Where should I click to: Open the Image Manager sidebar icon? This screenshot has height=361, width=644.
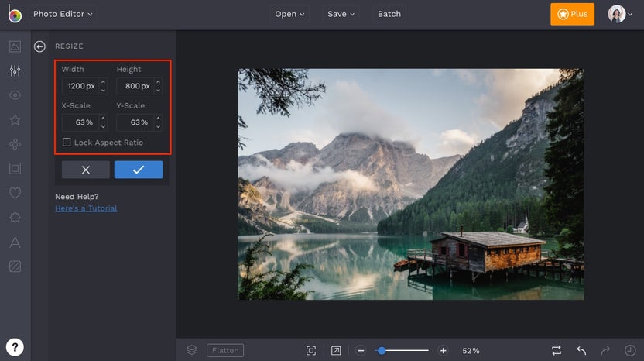point(15,46)
